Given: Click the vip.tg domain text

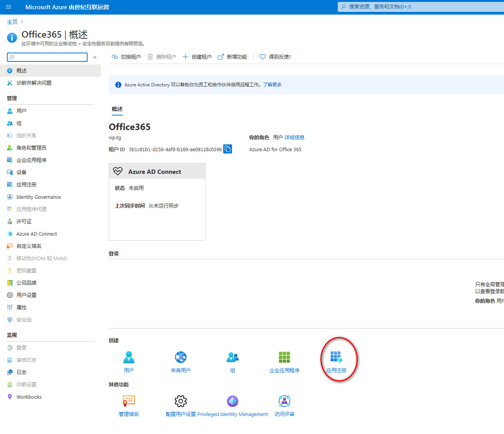Looking at the screenshot, I should point(115,137).
